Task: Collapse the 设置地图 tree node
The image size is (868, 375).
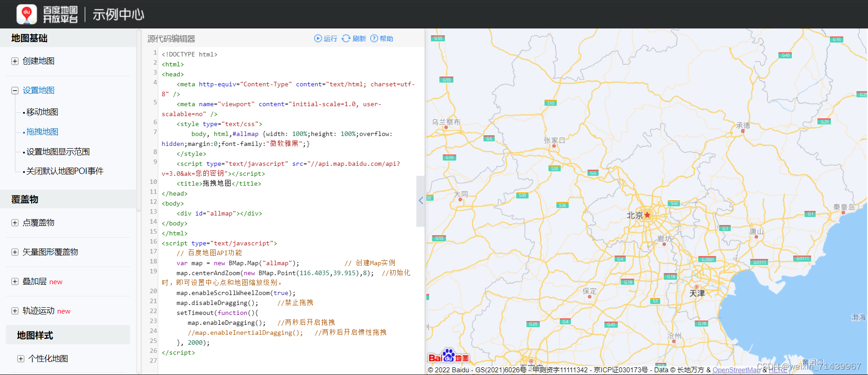Action: pos(15,90)
